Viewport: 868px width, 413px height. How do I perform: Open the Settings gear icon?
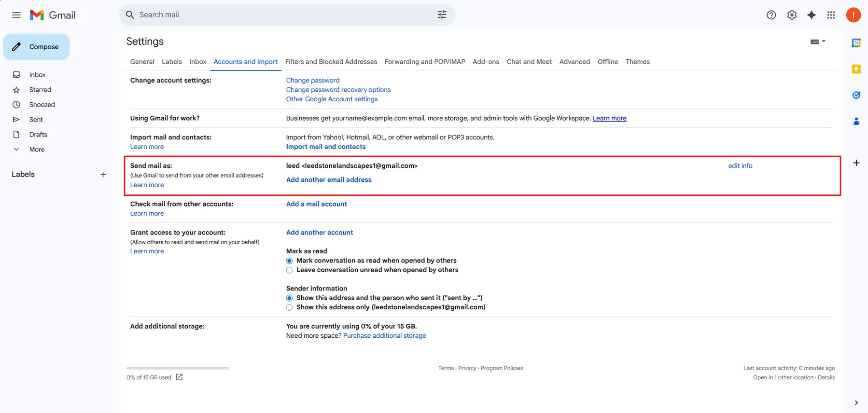791,15
